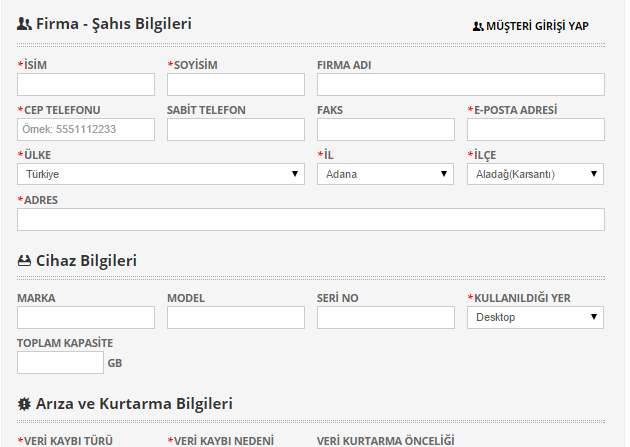Focus the İSİM name field
Image resolution: width=630 pixels, height=447 pixels.
86,84
